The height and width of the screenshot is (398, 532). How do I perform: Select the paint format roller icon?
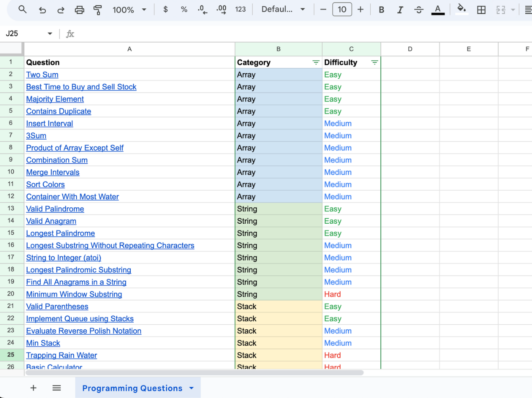click(98, 10)
